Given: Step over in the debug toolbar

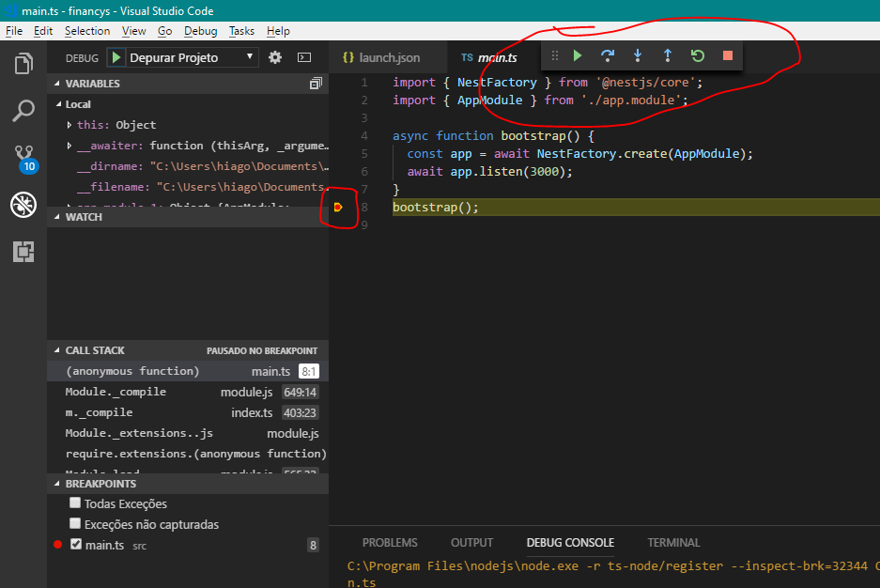Looking at the screenshot, I should coord(608,55).
